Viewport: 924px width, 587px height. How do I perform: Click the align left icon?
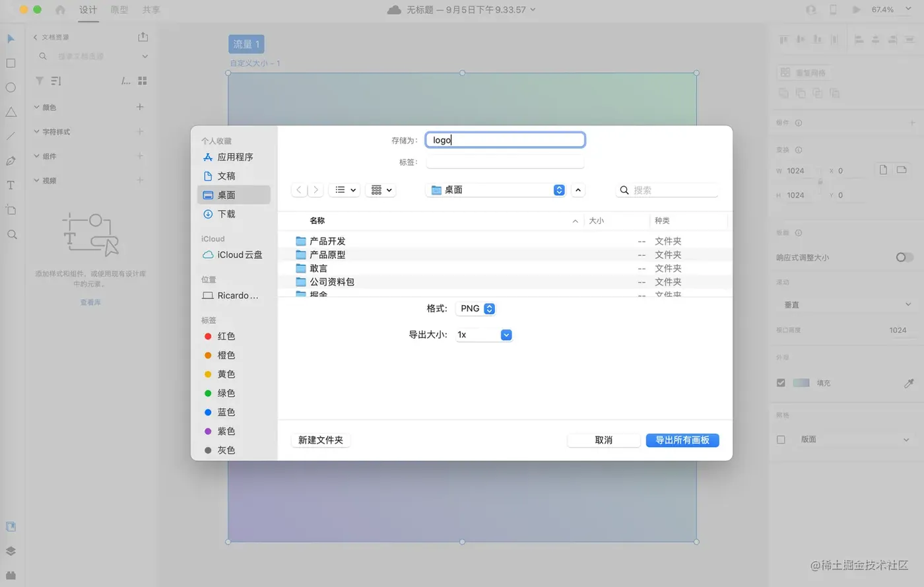pyautogui.click(x=859, y=40)
